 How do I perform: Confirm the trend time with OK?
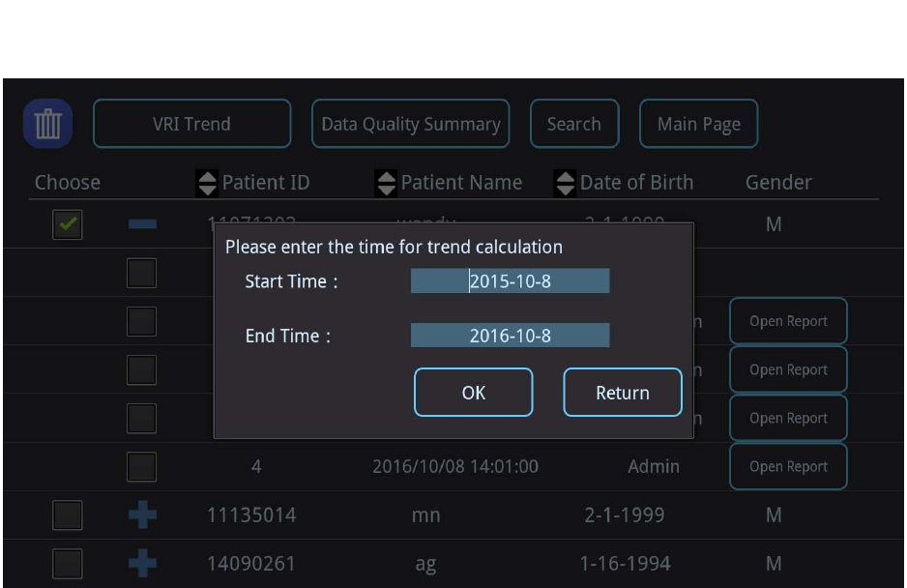click(474, 393)
